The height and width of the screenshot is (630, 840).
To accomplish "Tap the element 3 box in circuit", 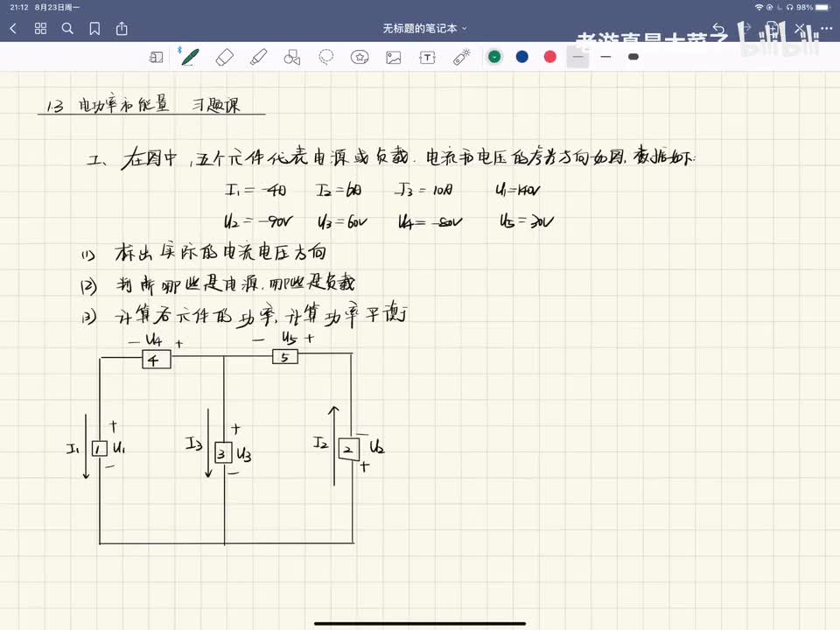I will point(223,452).
